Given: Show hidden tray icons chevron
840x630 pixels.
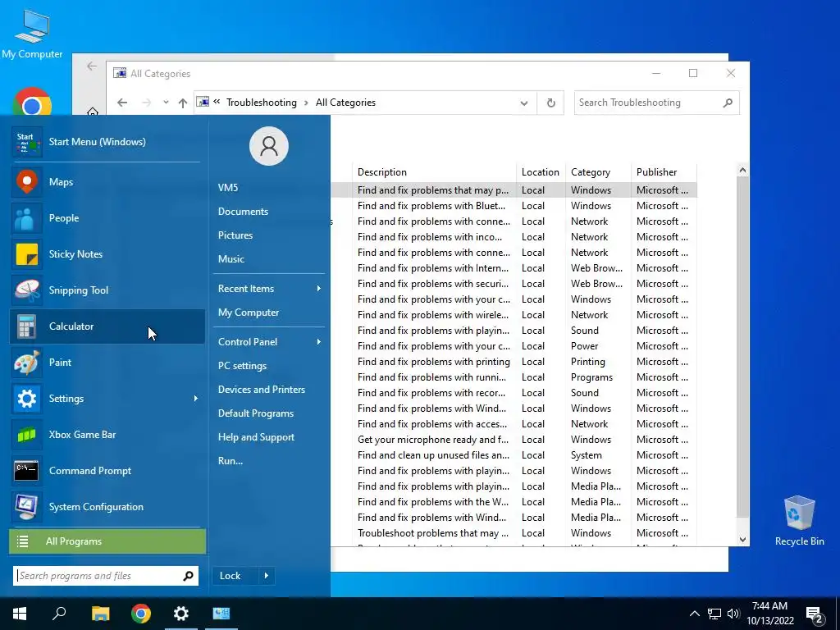Looking at the screenshot, I should (x=694, y=614).
